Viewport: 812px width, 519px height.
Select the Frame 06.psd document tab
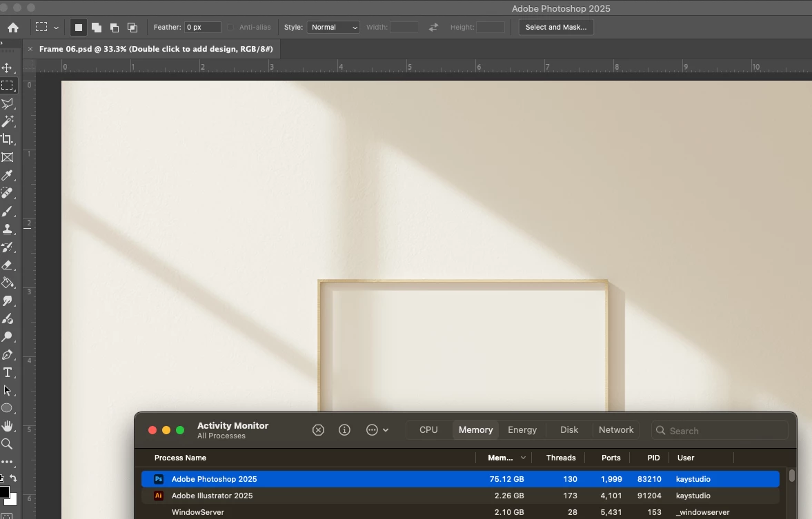(x=156, y=49)
